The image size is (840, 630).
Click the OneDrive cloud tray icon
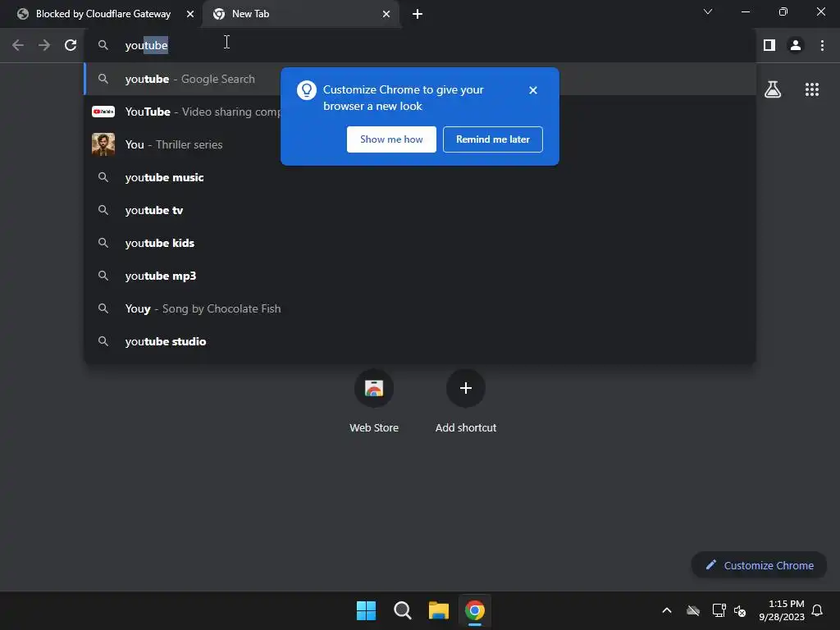coord(692,610)
